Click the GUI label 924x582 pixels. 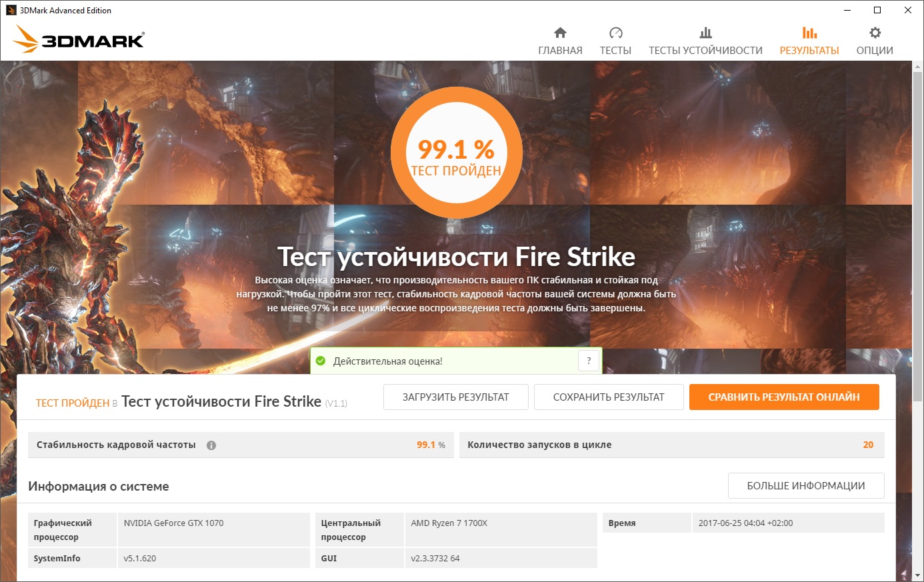329,558
